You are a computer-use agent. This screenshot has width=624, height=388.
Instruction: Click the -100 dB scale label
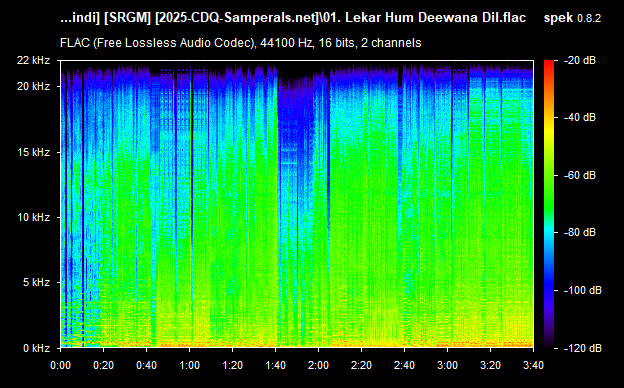[x=583, y=290]
